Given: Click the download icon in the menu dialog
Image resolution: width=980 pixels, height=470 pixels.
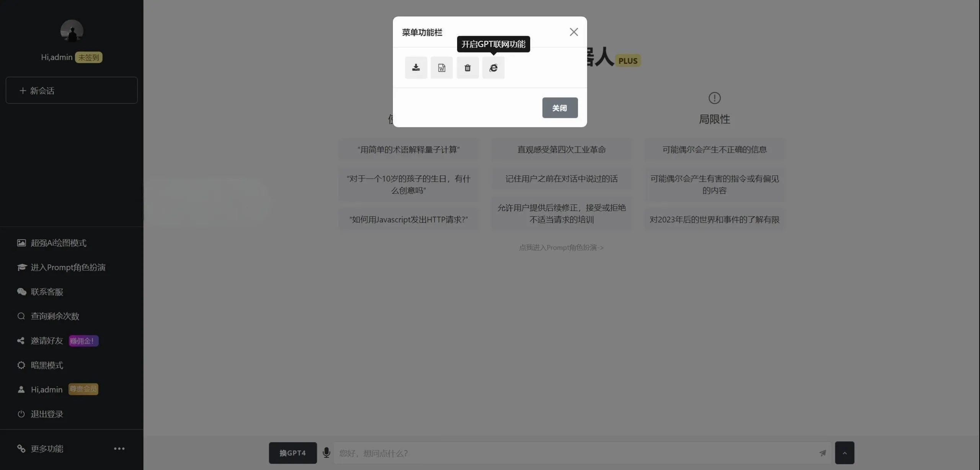Looking at the screenshot, I should 416,68.
